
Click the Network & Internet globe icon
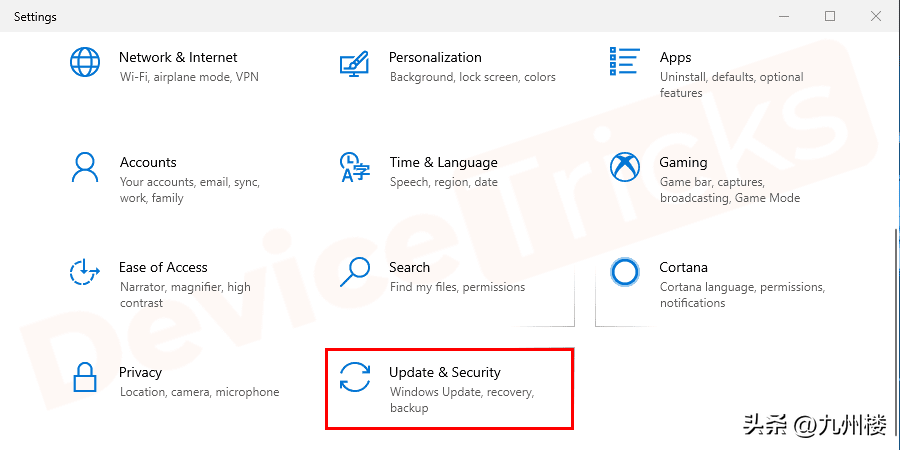click(85, 62)
